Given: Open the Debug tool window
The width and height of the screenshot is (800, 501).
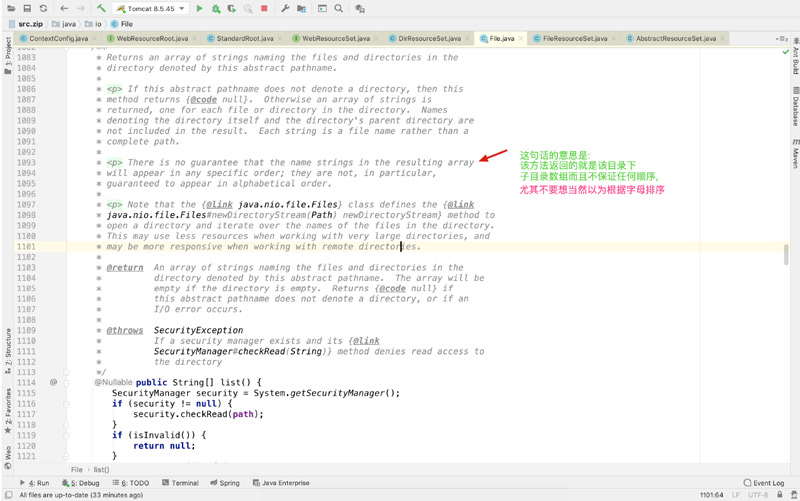Looking at the screenshot, I should click(x=81, y=483).
